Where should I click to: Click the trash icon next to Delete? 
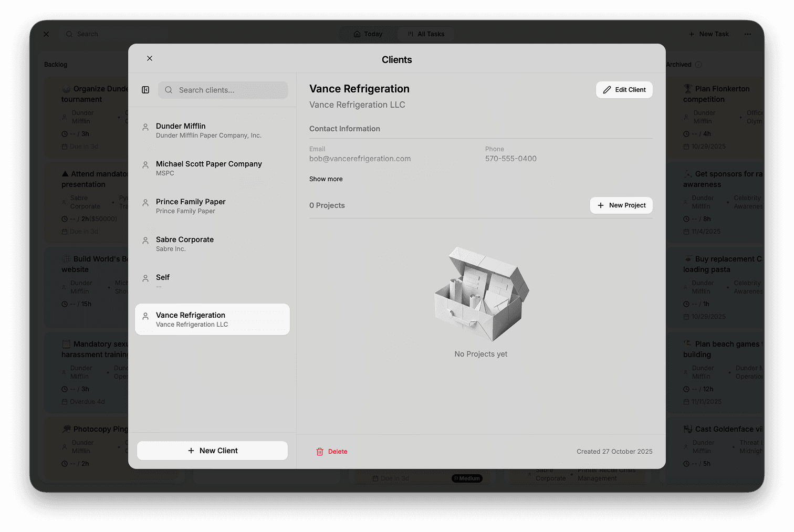[320, 451]
